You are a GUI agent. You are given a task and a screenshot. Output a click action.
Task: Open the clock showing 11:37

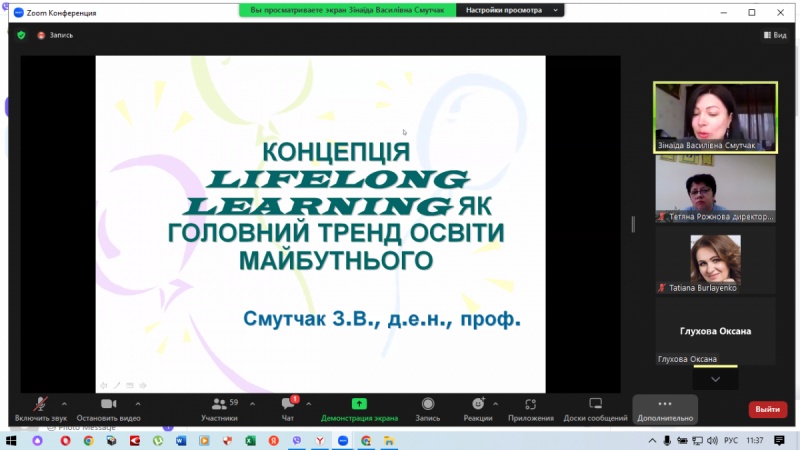[x=755, y=440]
